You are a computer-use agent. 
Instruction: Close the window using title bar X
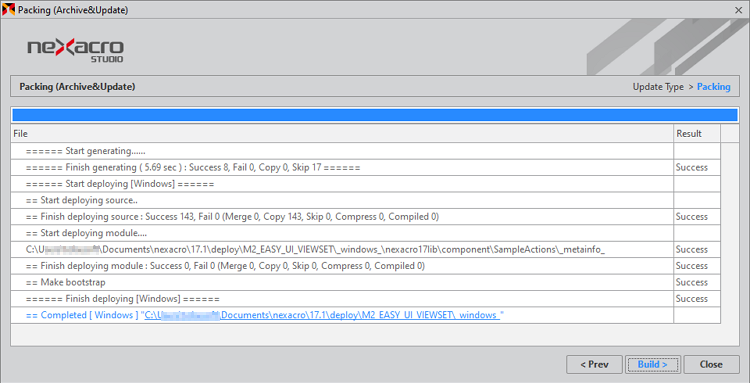tap(739, 10)
